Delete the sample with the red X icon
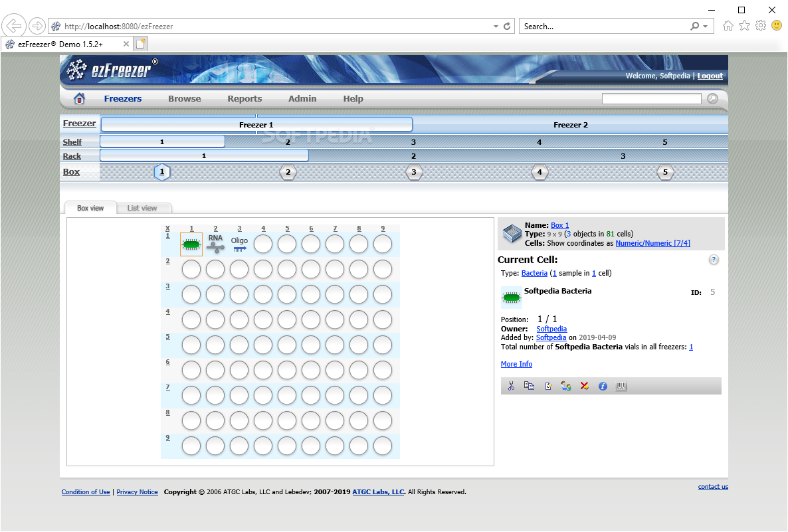 [585, 386]
